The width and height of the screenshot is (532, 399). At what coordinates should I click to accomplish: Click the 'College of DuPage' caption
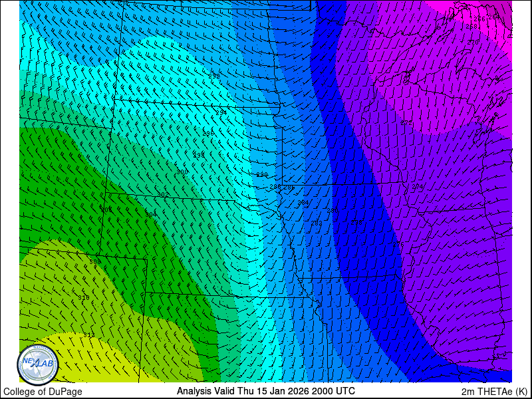point(43,392)
